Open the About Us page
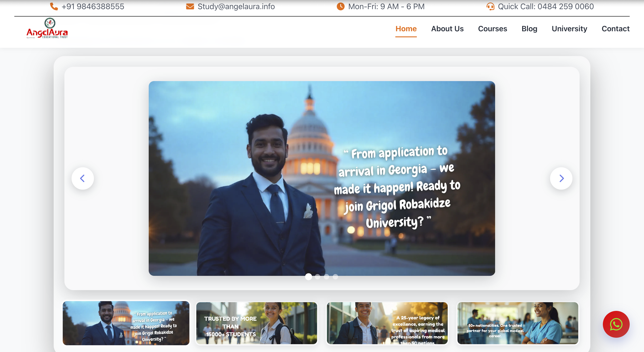The width and height of the screenshot is (644, 352). point(447,29)
